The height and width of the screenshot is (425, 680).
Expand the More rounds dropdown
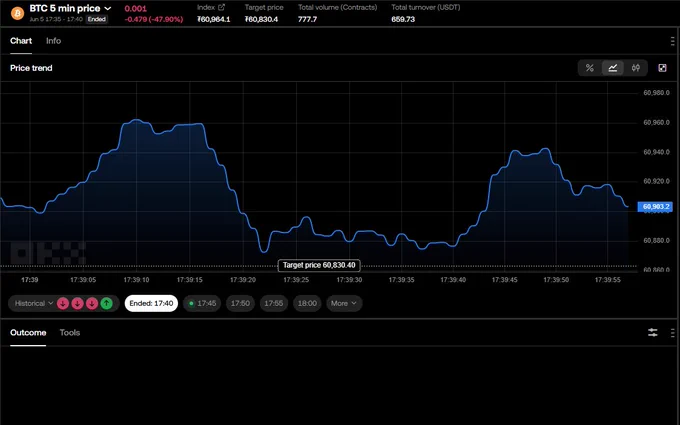(344, 303)
